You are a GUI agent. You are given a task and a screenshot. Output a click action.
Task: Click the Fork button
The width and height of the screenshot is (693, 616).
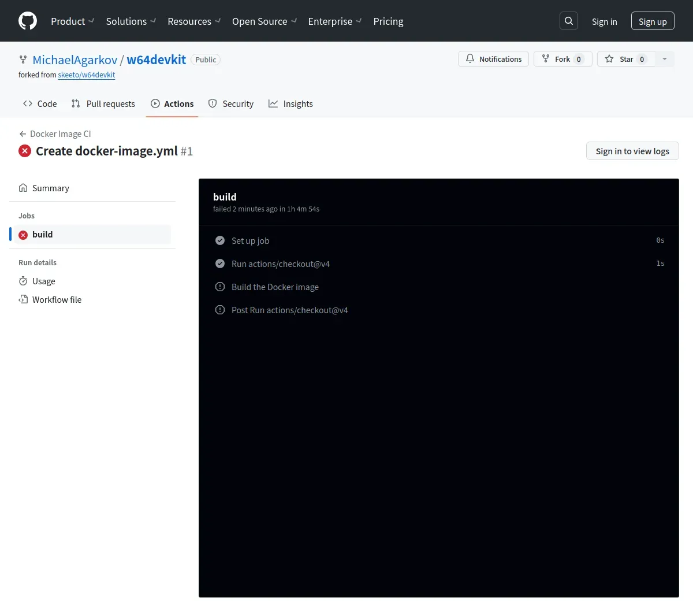562,59
